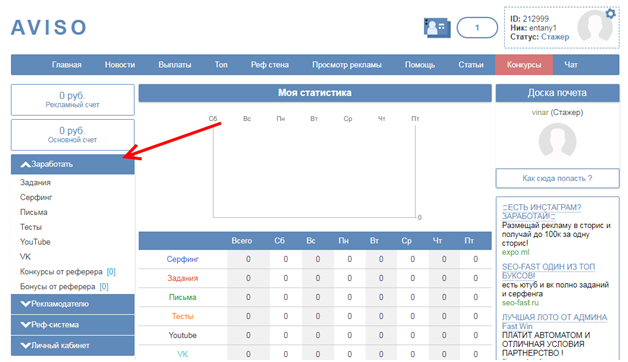Click the Рекламный счет balance box

[72, 100]
